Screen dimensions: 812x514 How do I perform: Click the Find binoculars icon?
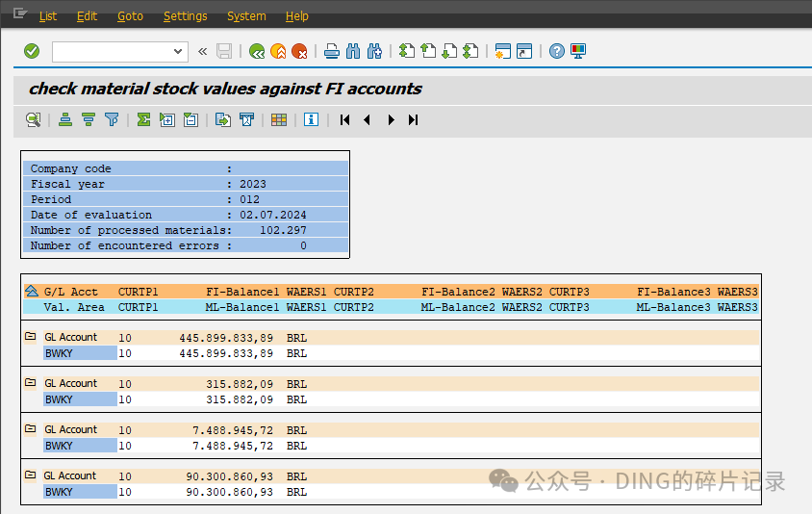coord(353,51)
